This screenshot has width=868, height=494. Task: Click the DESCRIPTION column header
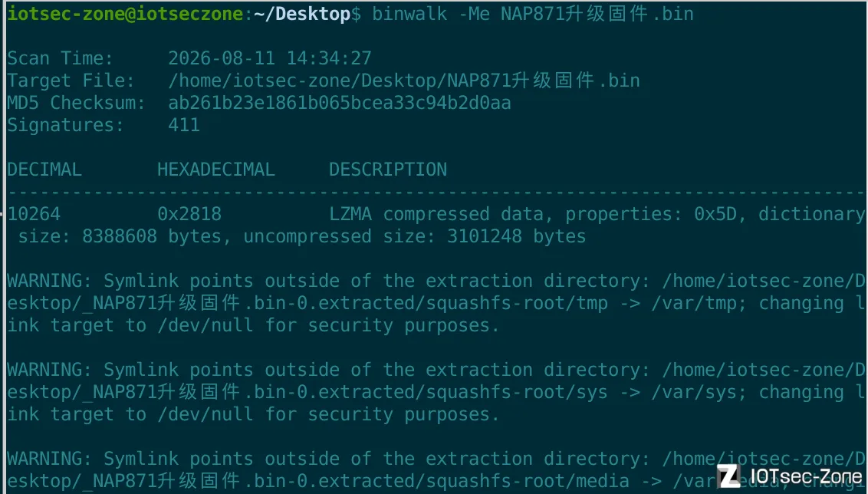point(388,170)
